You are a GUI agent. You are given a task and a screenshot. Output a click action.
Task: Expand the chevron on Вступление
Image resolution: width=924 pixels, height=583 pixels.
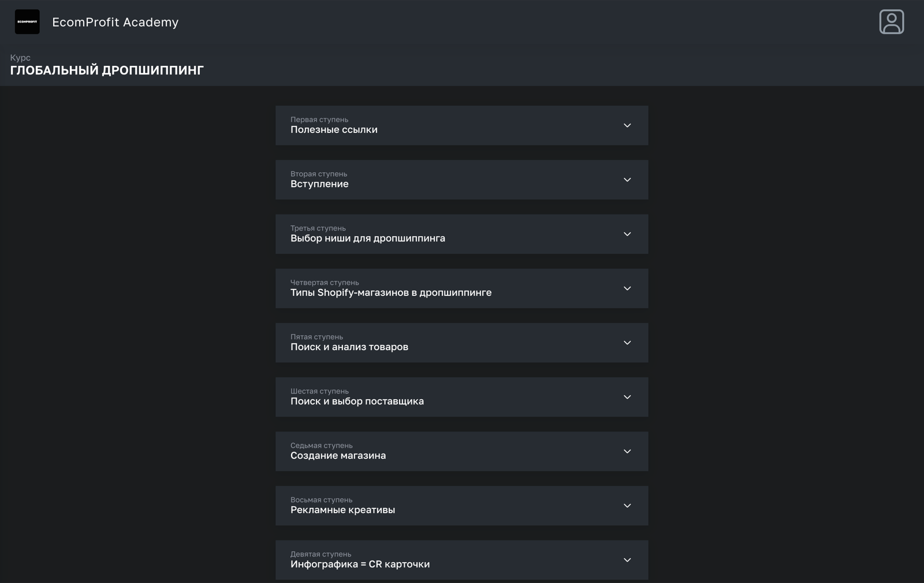627,180
